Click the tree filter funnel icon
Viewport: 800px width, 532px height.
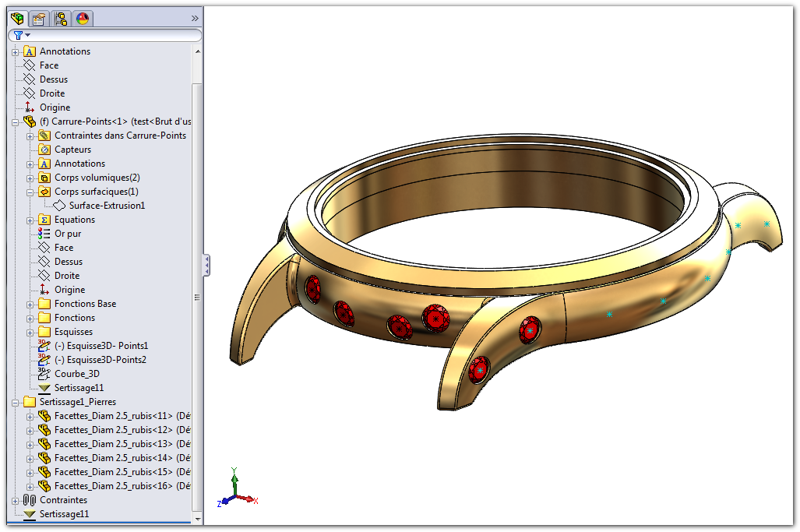coord(19,35)
